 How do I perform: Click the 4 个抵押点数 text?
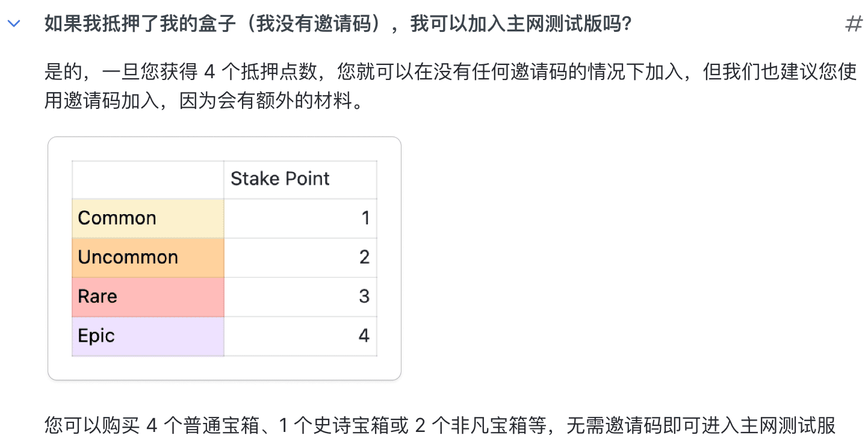tap(254, 73)
